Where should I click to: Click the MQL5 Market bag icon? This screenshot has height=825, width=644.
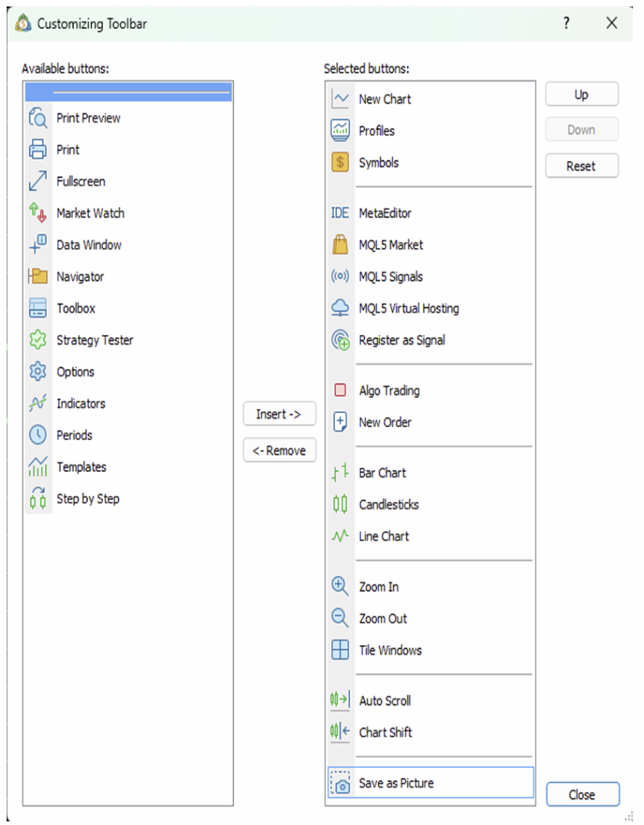pos(340,245)
